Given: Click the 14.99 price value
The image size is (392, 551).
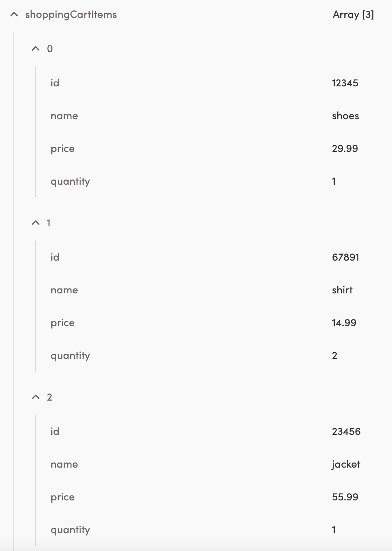Looking at the screenshot, I should pyautogui.click(x=344, y=323).
